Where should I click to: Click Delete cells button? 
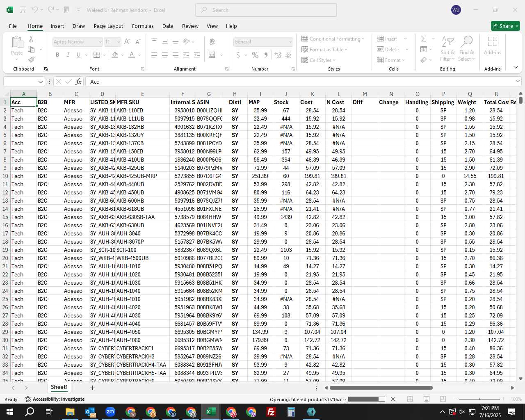pyautogui.click(x=388, y=49)
